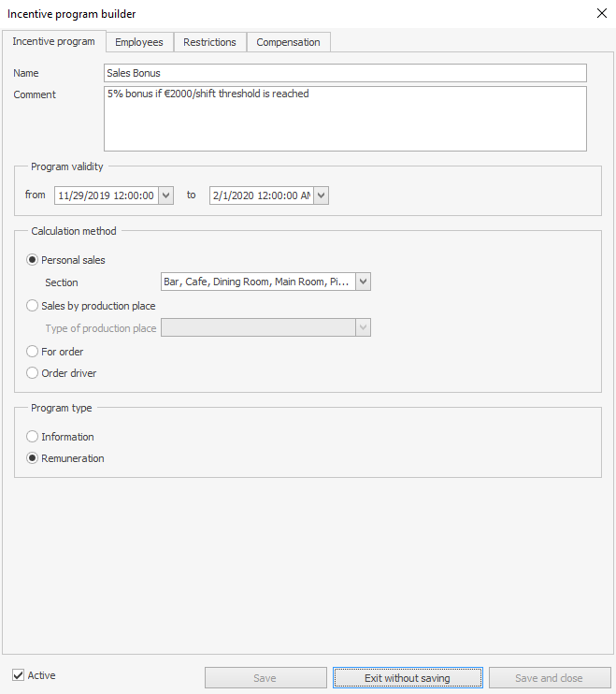The image size is (616, 694).
Task: Expand the Section dropdown list
Action: click(364, 282)
